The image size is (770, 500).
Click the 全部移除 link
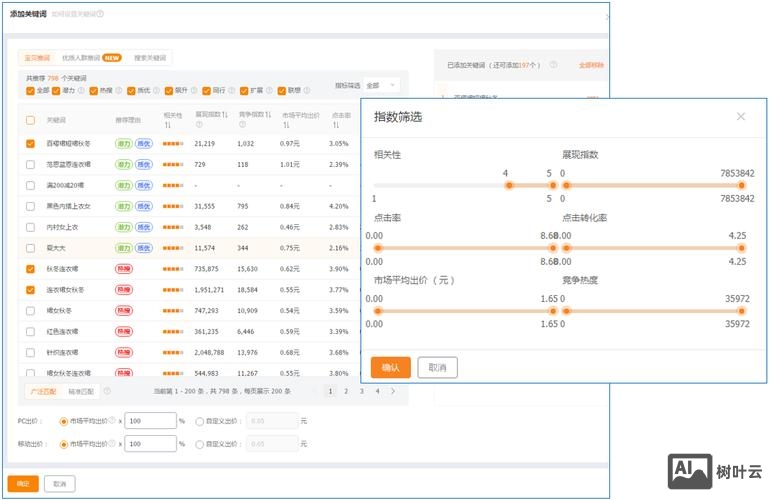tap(591, 65)
